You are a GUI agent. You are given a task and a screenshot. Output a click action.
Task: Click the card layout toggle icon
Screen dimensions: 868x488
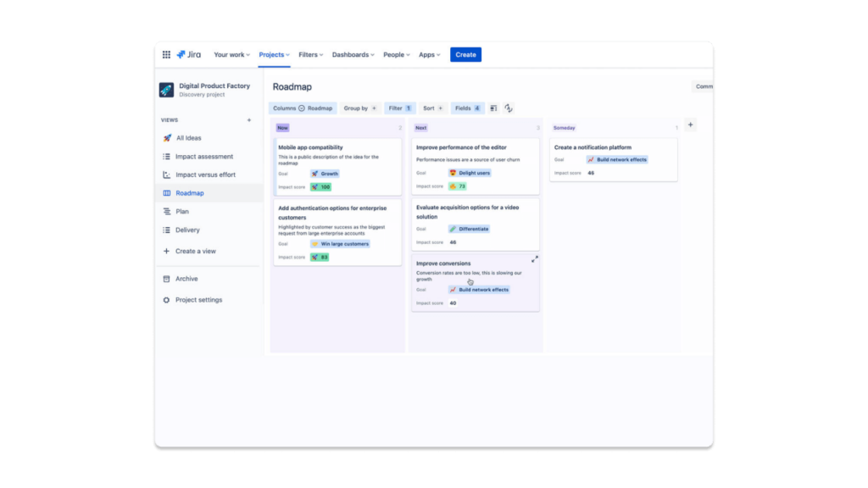[x=493, y=108]
